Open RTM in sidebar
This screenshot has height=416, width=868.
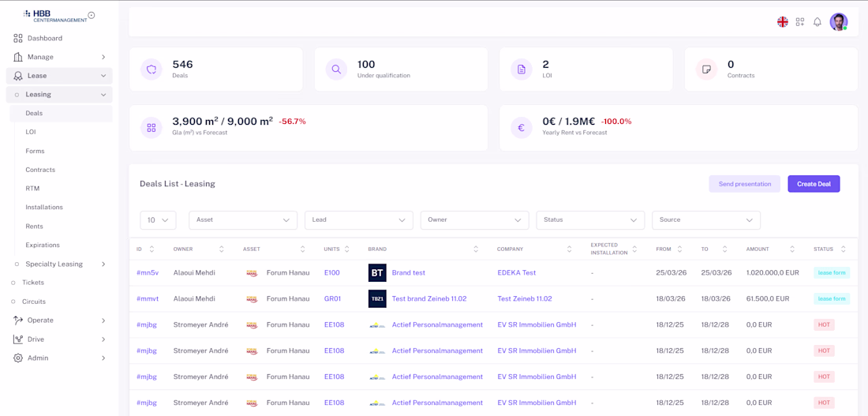click(32, 189)
